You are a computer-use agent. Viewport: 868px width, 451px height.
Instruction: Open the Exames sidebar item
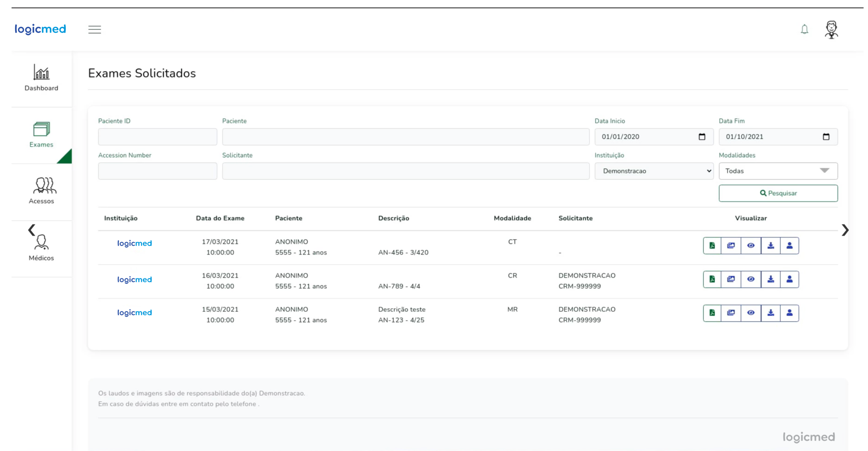click(x=41, y=135)
